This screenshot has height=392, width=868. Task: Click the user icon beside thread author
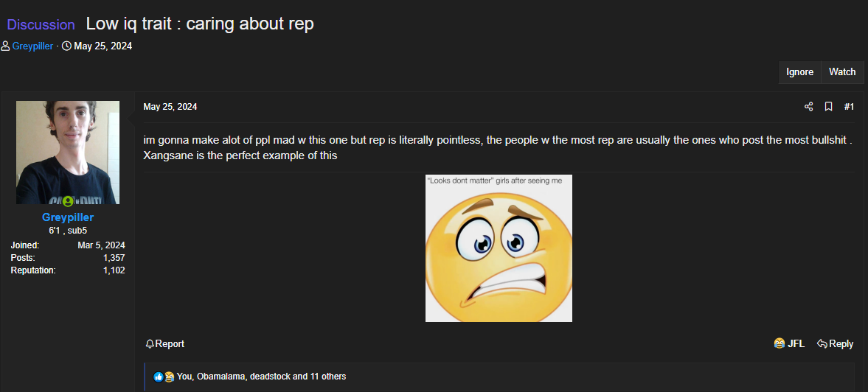(x=6, y=46)
